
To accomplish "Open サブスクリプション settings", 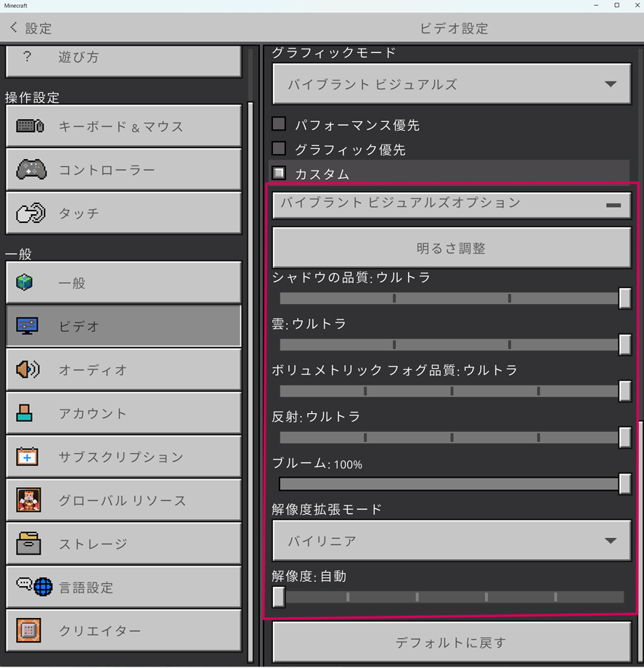I will pos(123,457).
